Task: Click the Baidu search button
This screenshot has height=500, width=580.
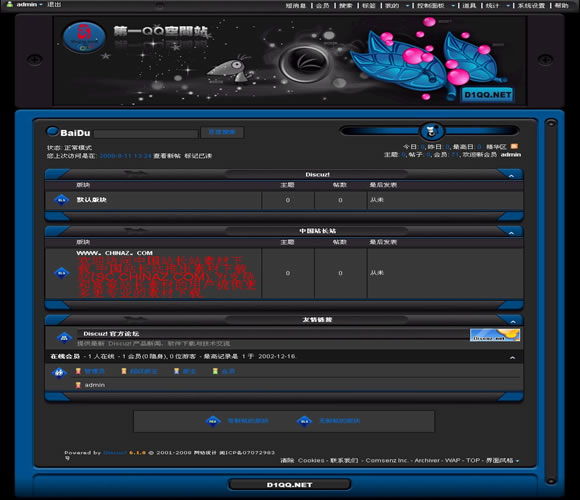Action: click(x=222, y=132)
